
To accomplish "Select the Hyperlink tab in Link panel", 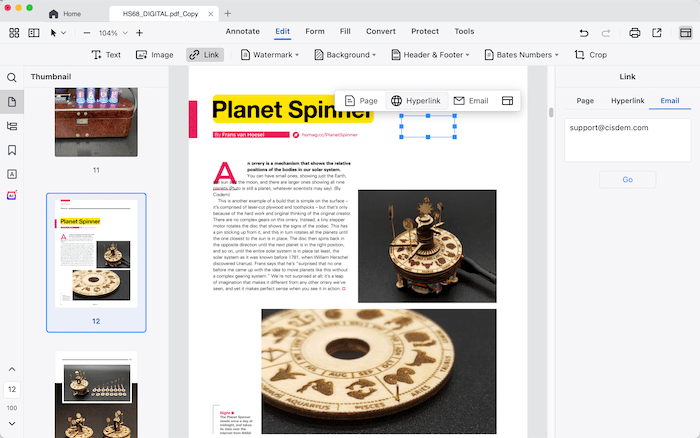I will click(x=628, y=101).
